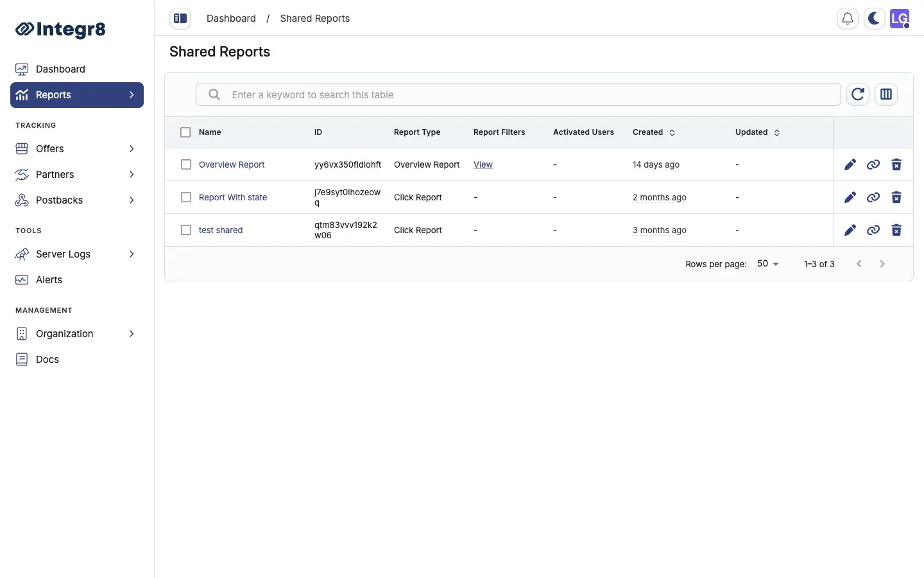Check the test shared row checkbox
Image resolution: width=924 pixels, height=578 pixels.
coord(186,230)
